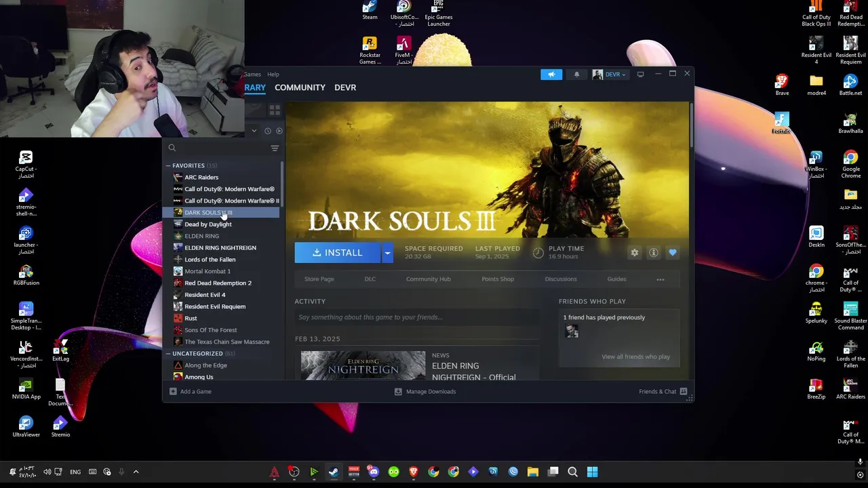Show Dark Souls III game info icon
868x488 pixels.
tap(654, 253)
